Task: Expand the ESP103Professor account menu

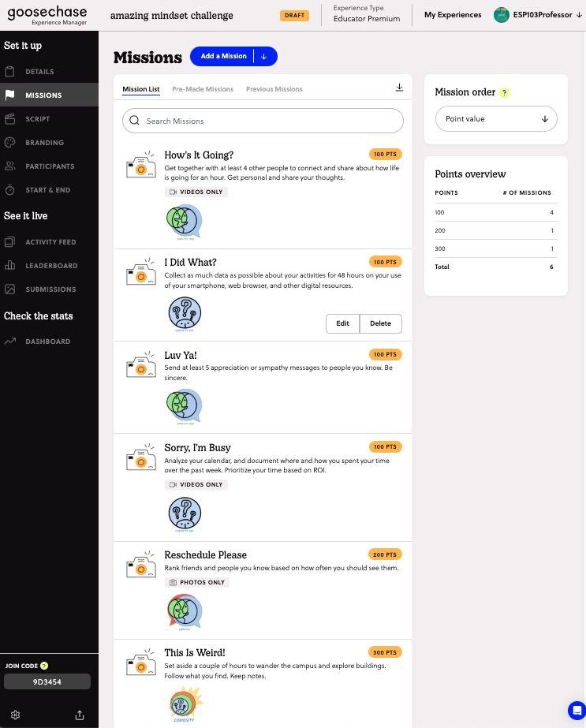Action: (x=578, y=15)
